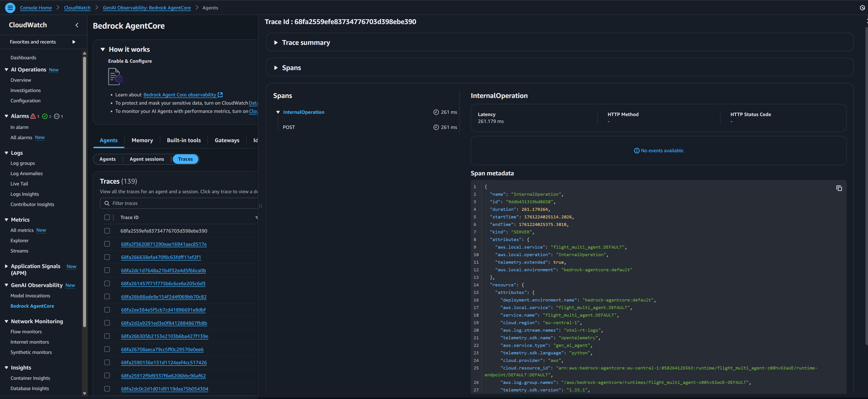Open the CloudWatch breadcrumb link

(x=77, y=8)
